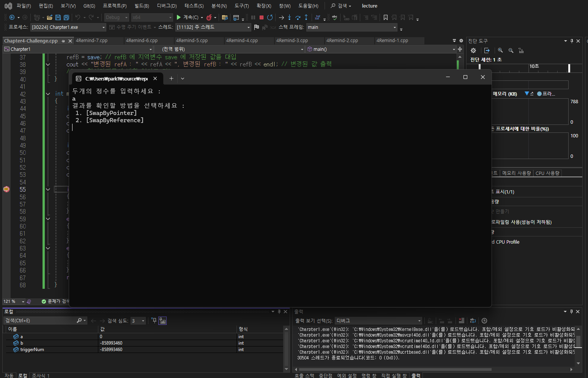This screenshot has width=588, height=378.
Task: Click the Break All pause icon
Action: [x=253, y=17]
